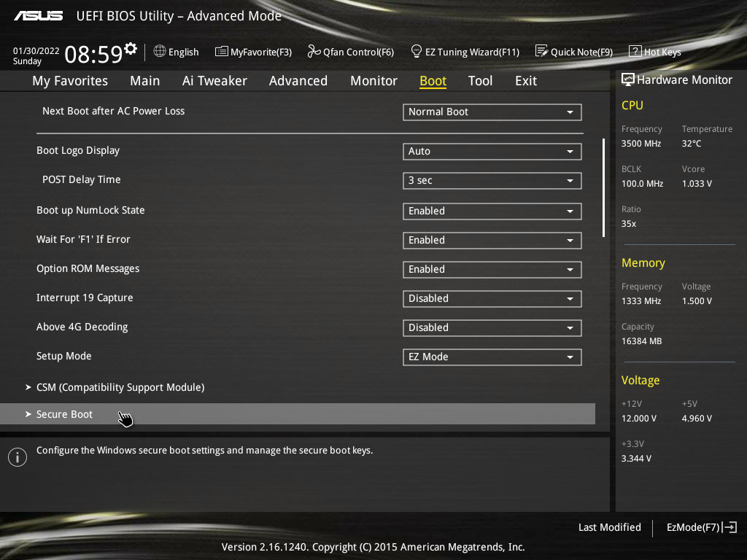Click the Setup Mode label
The image size is (747, 560).
coord(64,356)
